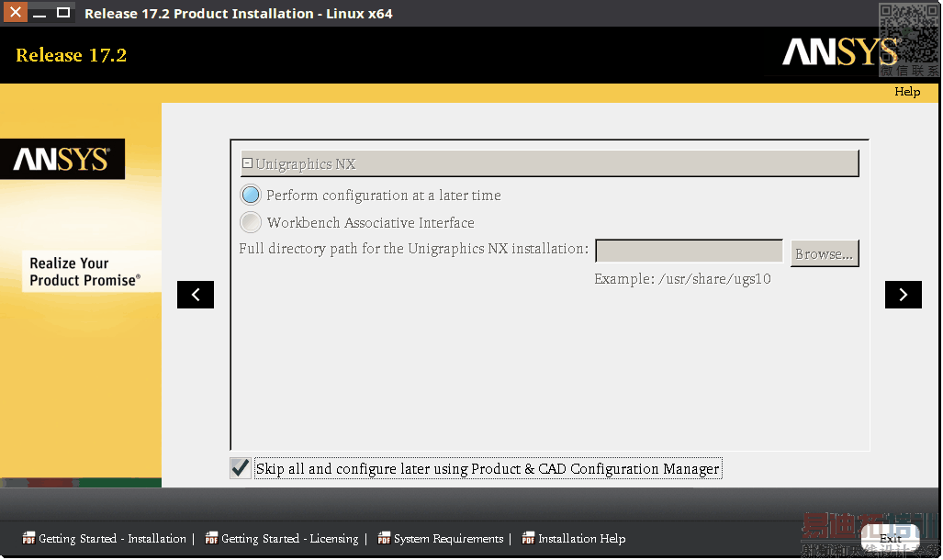Click PDF icon beside Getting Started - Installation
This screenshot has width=943, height=560.
pos(28,538)
